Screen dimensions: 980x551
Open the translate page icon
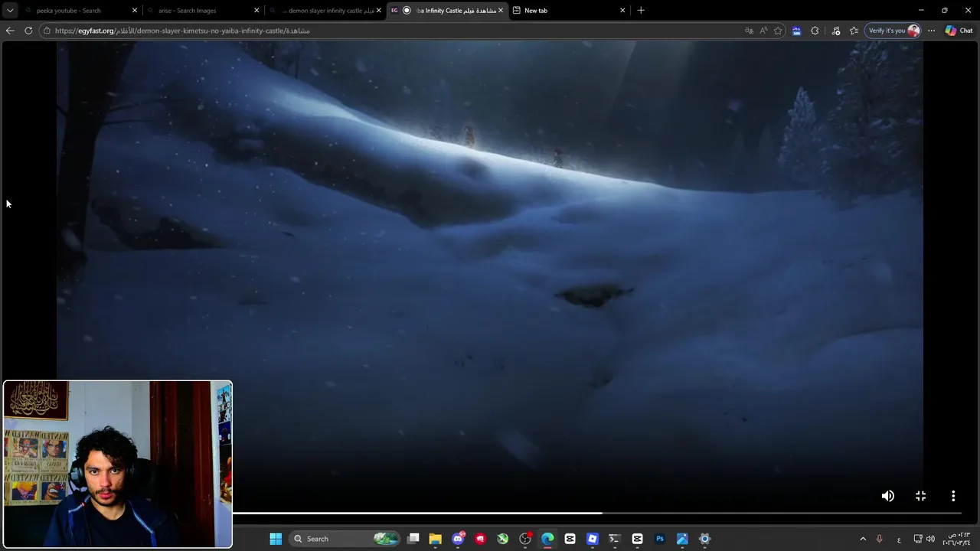(x=749, y=31)
